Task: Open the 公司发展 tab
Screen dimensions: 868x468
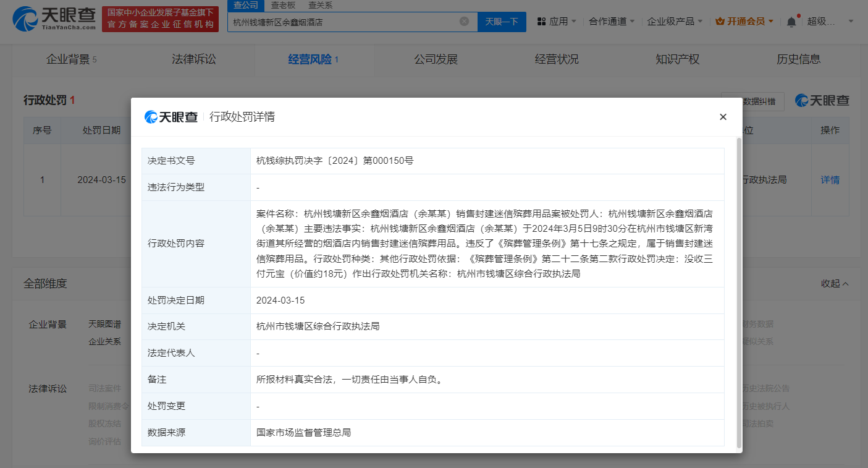Action: click(435, 59)
